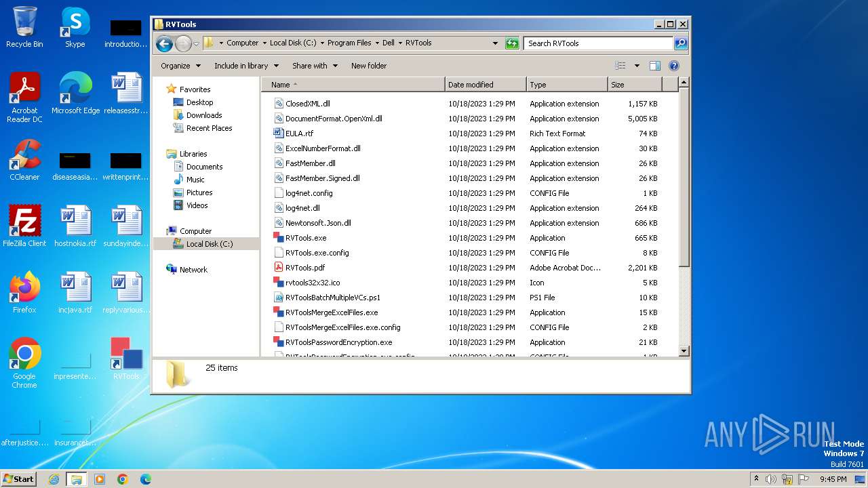Open Microsoft Edge desktop shortcut
Screen dimensions: 868x488
tap(75, 94)
